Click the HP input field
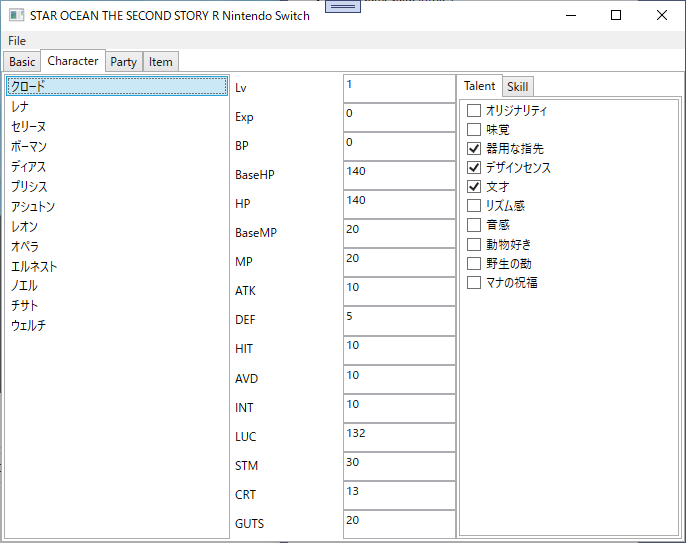 pyautogui.click(x=399, y=204)
